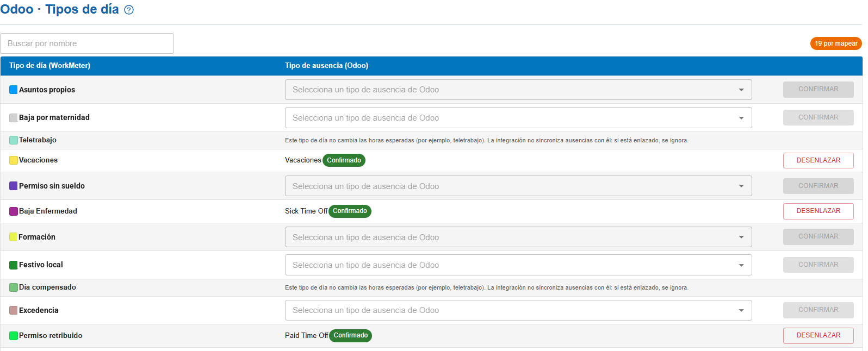Click the yellow Vacaciones color swatch

(x=14, y=160)
